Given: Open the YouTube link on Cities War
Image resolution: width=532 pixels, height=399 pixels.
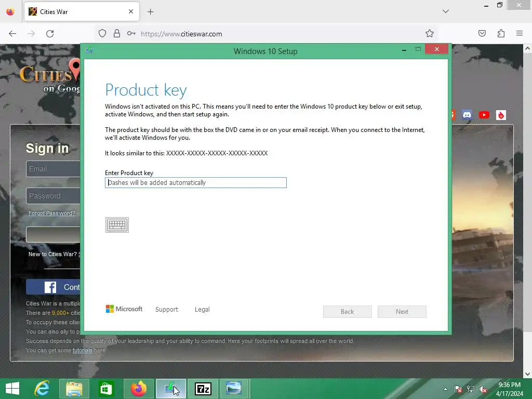Looking at the screenshot, I should click(484, 115).
